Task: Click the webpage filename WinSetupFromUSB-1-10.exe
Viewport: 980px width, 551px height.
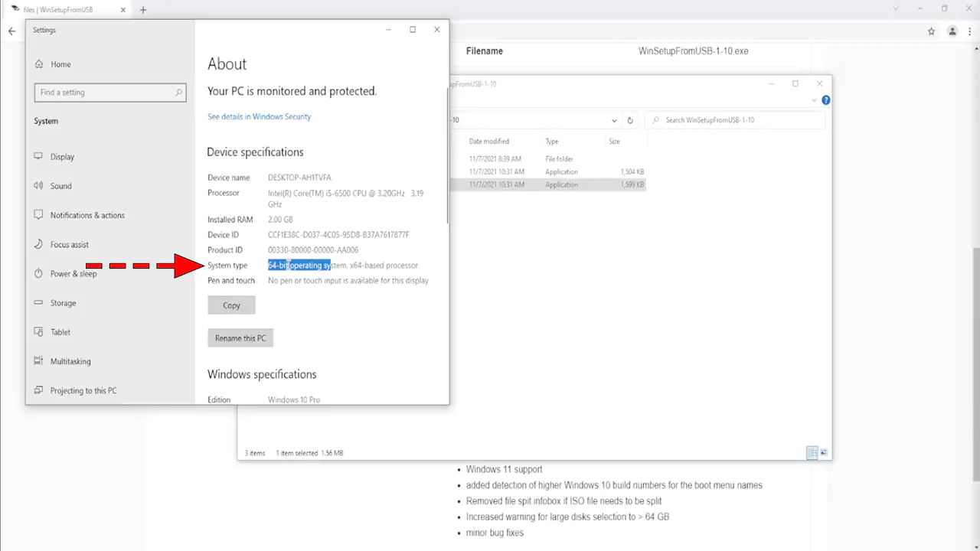Action: point(693,51)
